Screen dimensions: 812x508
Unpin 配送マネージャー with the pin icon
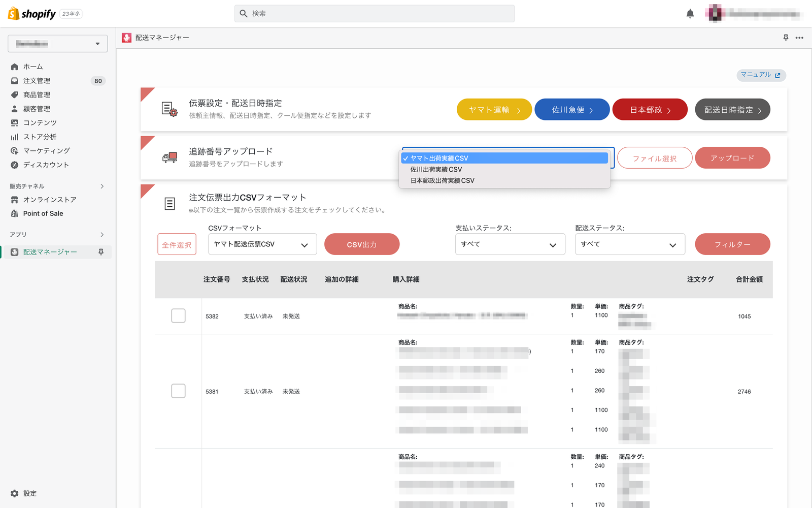pos(101,251)
